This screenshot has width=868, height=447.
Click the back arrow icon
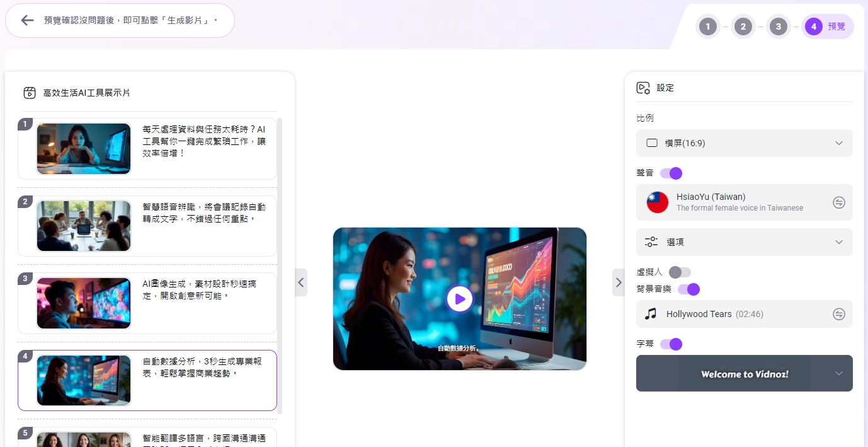27,20
